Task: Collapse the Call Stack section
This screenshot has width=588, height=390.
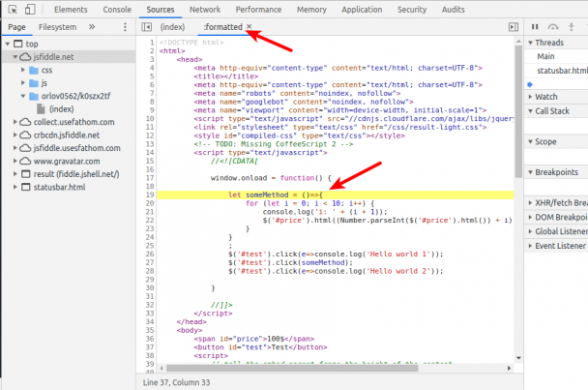Action: (530, 111)
